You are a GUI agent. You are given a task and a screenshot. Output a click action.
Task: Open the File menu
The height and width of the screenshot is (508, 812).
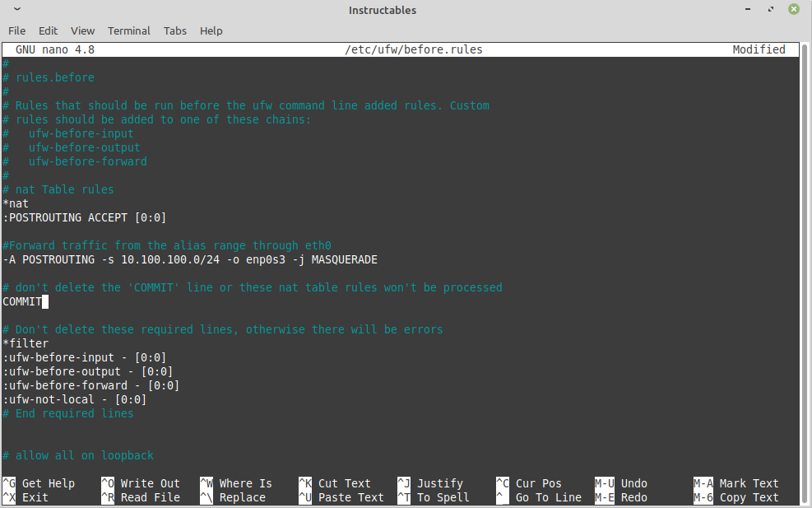[16, 30]
